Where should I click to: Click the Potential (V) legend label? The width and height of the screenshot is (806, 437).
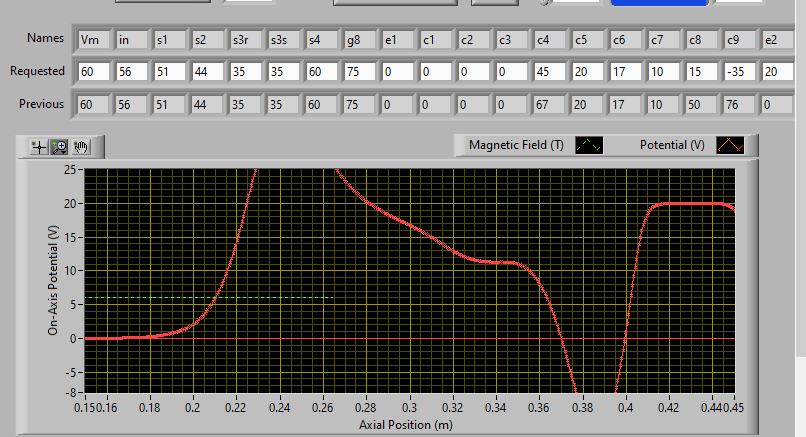[672, 145]
